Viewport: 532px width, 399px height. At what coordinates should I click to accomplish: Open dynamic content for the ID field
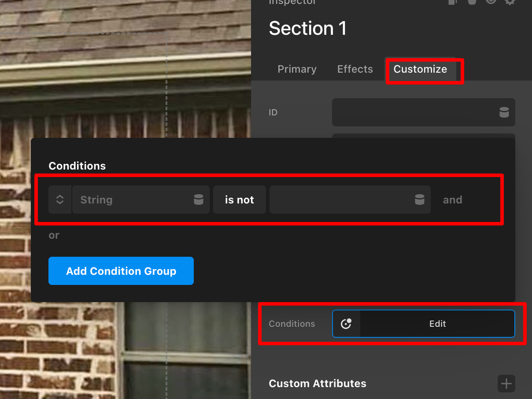click(504, 112)
